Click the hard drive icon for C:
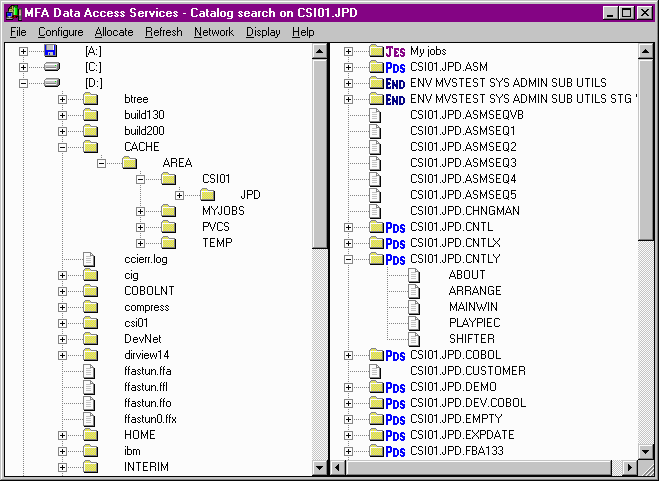 [51, 67]
